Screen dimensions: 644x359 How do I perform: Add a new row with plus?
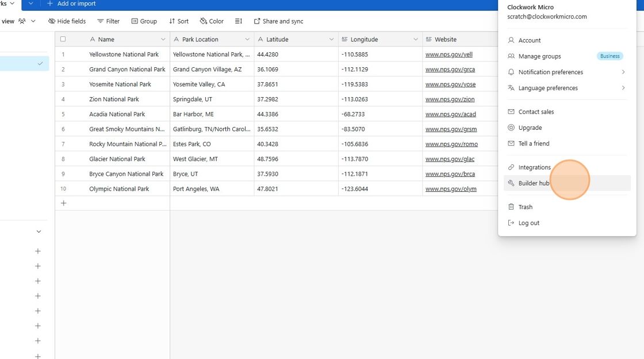pos(63,203)
